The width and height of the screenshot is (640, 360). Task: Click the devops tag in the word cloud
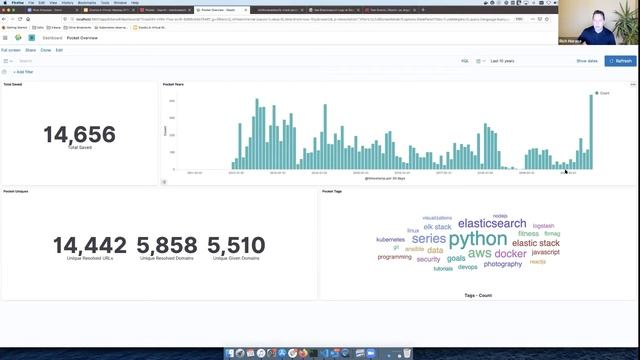pyautogui.click(x=467, y=267)
